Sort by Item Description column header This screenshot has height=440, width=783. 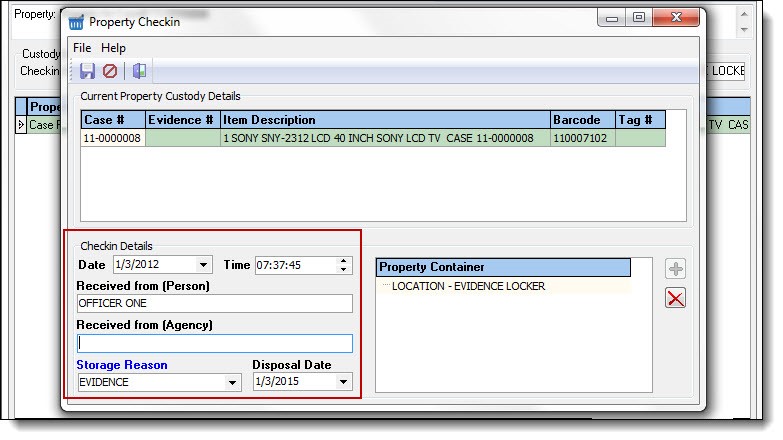(384, 120)
